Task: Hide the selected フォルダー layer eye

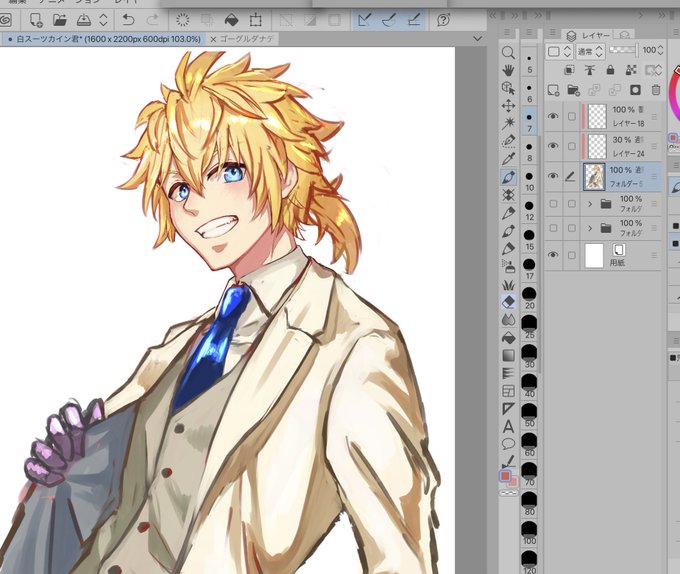Action: (553, 176)
